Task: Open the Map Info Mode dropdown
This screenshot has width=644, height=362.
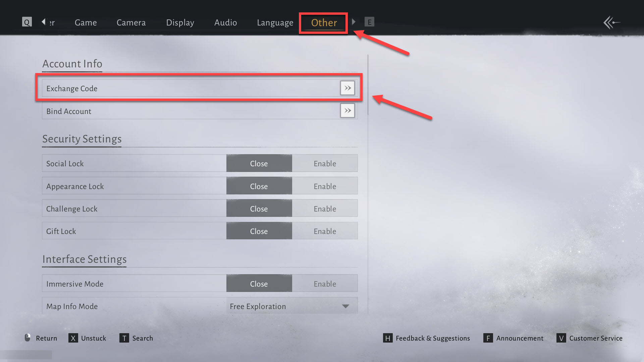Action: pos(292,306)
